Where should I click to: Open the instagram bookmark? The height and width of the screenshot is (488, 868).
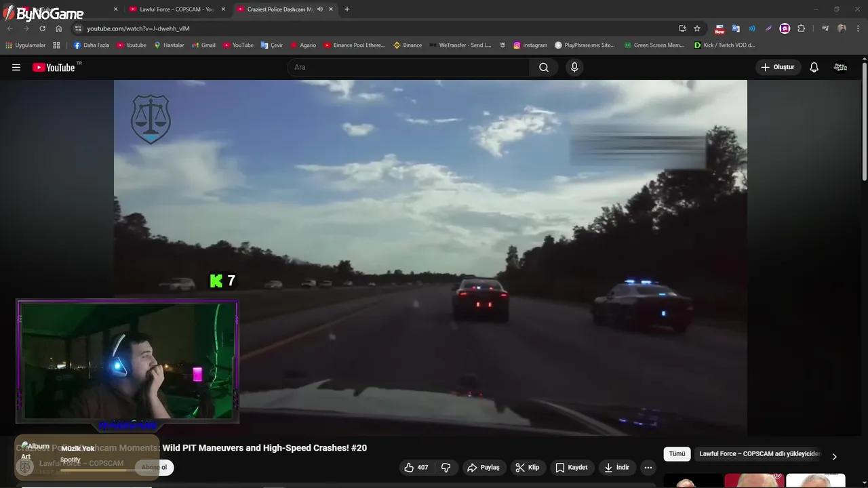530,45
